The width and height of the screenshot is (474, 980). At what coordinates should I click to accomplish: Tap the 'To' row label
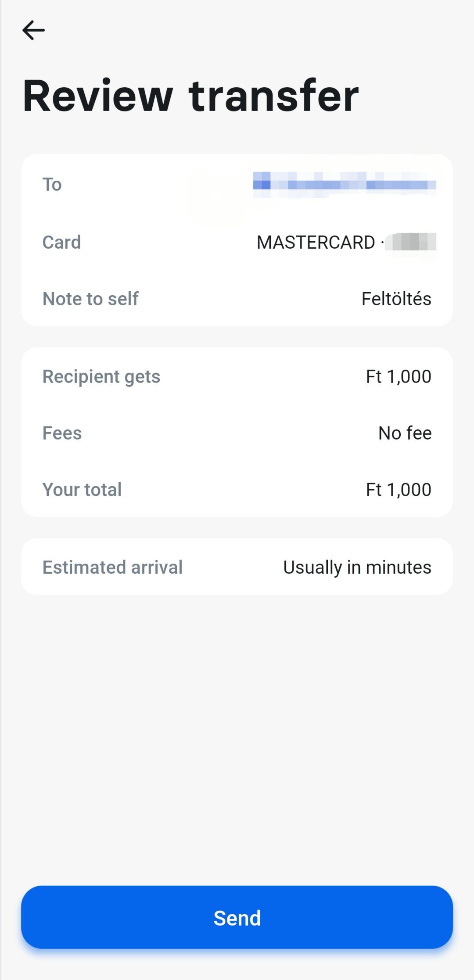tap(52, 184)
